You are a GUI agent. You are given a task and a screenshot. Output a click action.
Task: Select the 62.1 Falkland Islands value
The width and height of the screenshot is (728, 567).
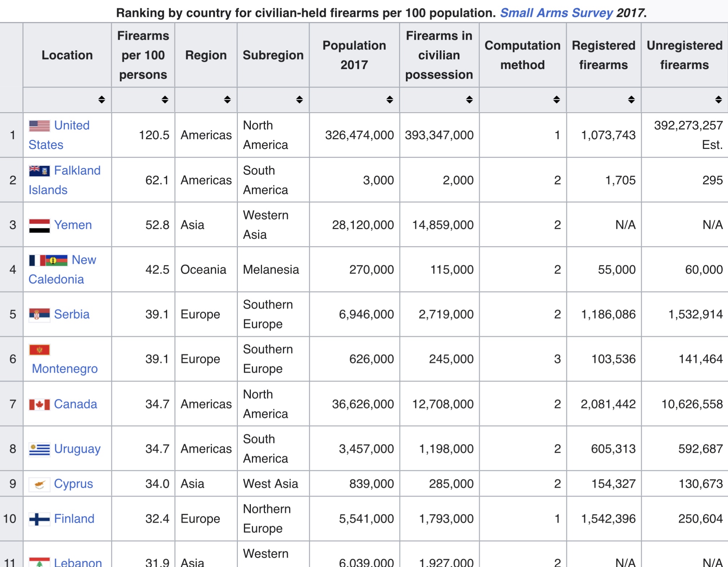click(x=143, y=180)
